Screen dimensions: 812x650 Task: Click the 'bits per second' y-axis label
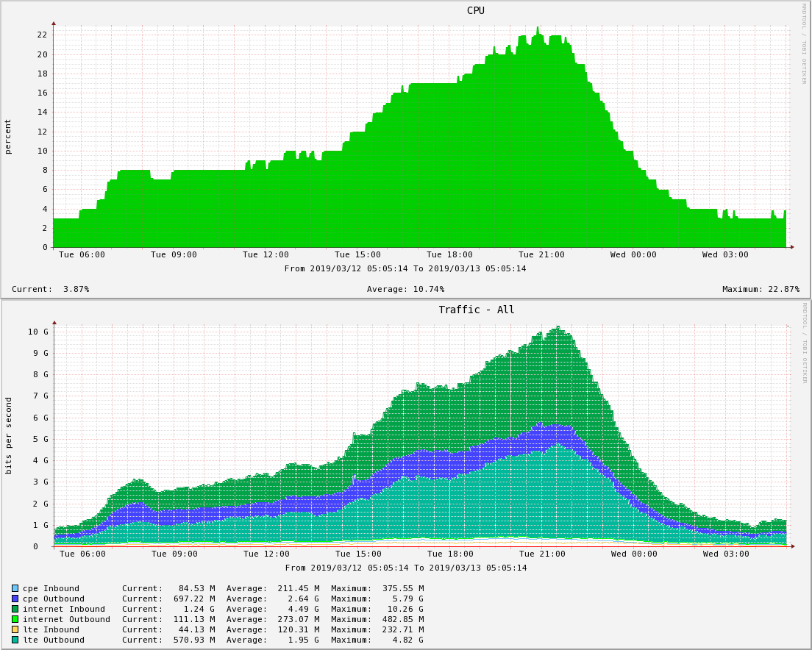8,435
